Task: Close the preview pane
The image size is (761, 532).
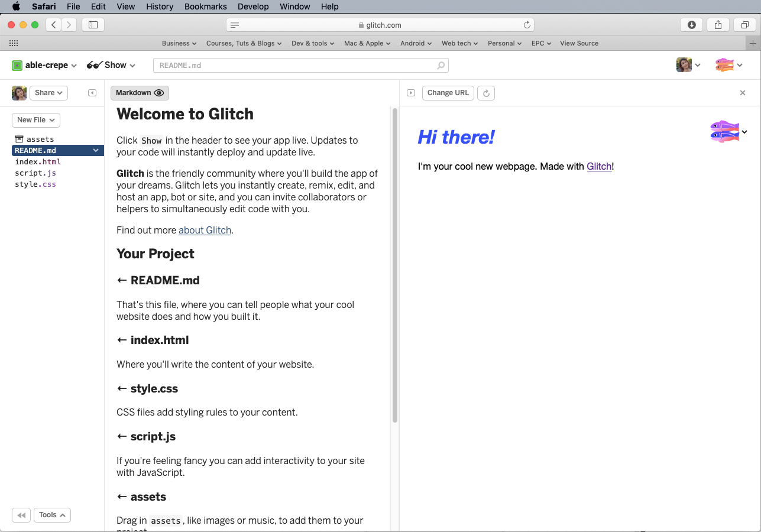Action: tap(743, 93)
